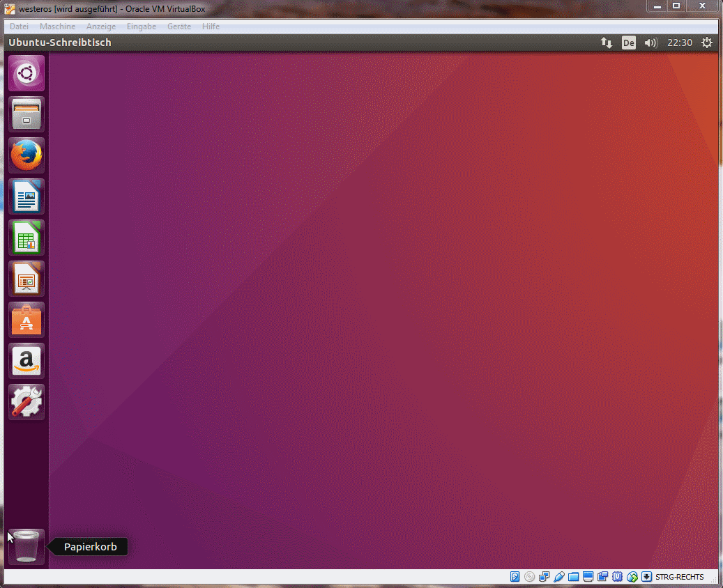Open the Files manager in the launcher

(x=26, y=114)
